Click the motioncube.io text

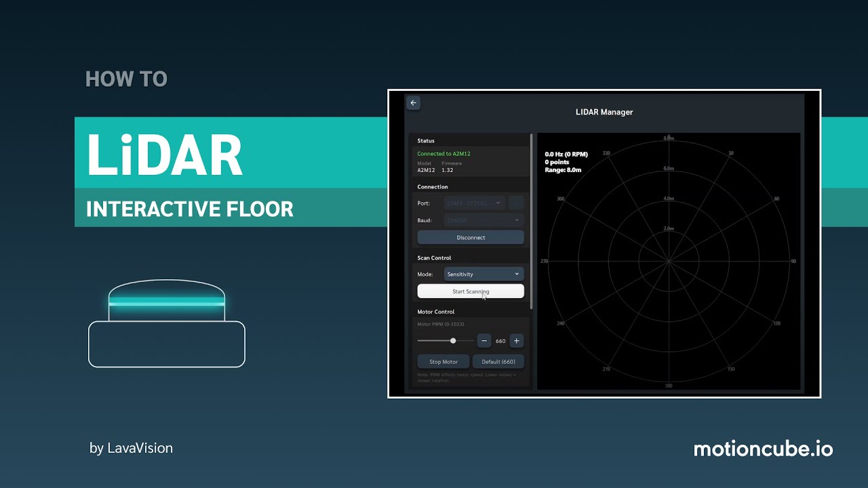(763, 449)
